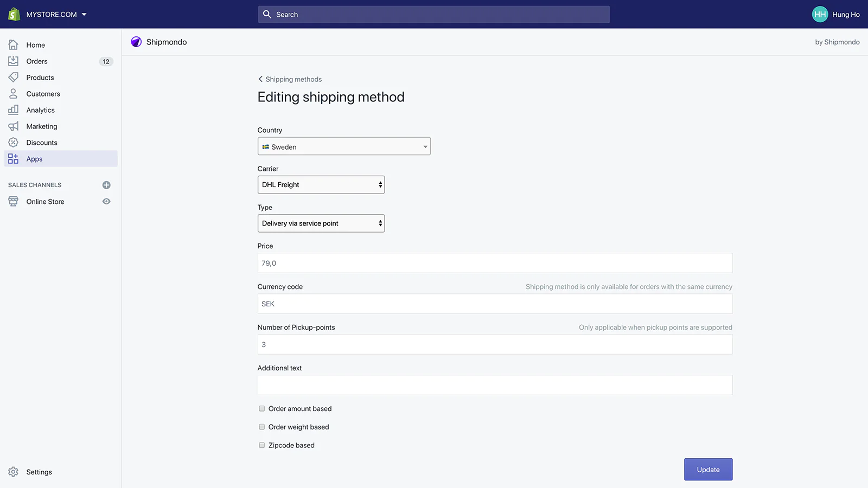The width and height of the screenshot is (868, 488).
Task: Open the Hung Ho account menu
Action: [835, 14]
